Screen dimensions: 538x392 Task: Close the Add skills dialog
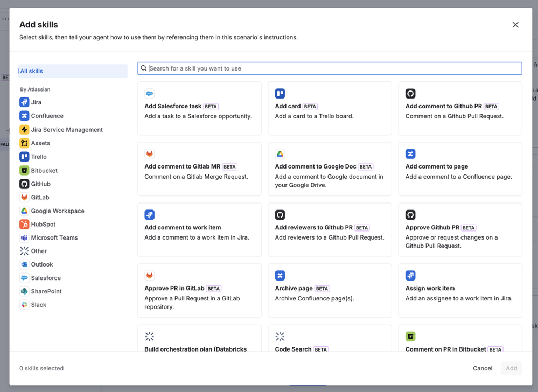point(515,25)
